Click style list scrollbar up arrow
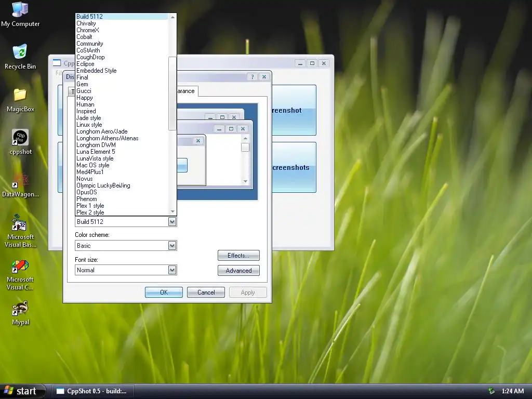Screen dimensions: 532x399 [172, 17]
